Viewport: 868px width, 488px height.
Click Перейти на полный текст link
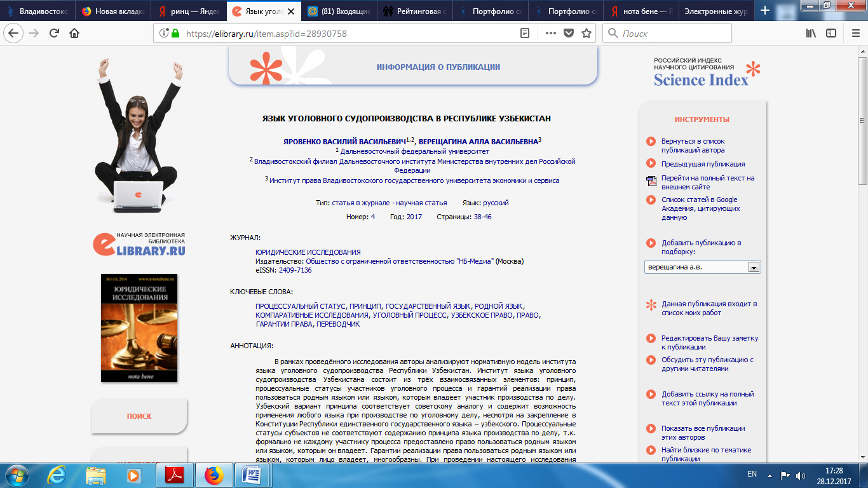point(708,182)
